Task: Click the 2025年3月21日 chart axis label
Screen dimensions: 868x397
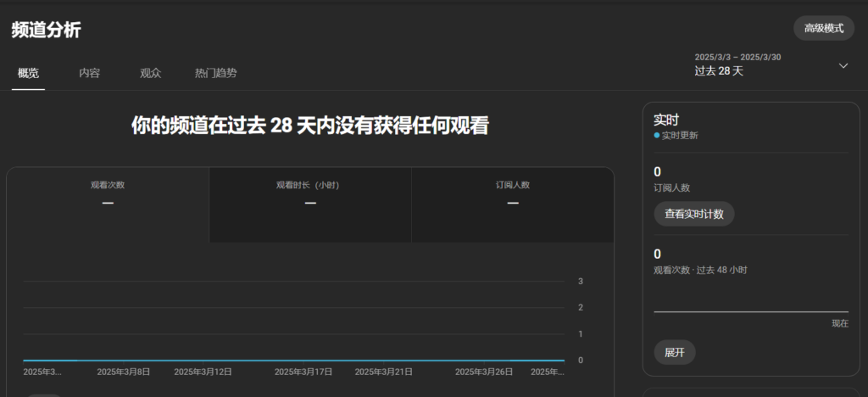Action: click(383, 372)
